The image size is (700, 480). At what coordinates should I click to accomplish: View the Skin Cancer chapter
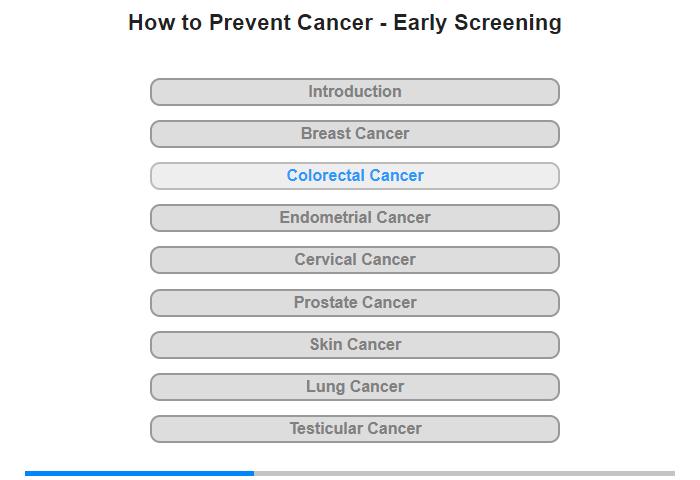click(x=354, y=345)
